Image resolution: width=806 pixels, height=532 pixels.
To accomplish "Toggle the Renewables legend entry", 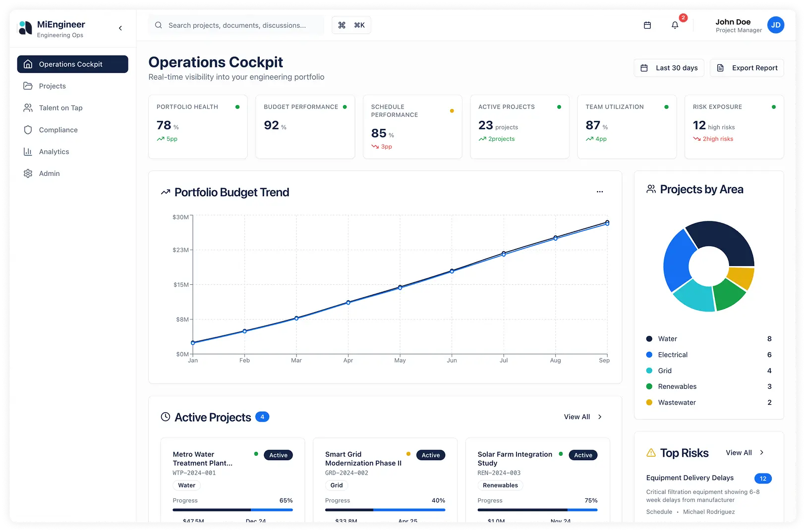I will 677,386.
